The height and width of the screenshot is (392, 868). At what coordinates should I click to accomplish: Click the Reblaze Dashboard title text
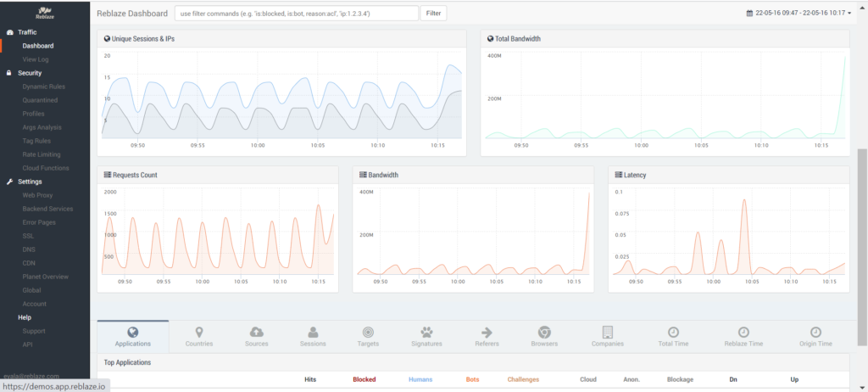(x=131, y=14)
